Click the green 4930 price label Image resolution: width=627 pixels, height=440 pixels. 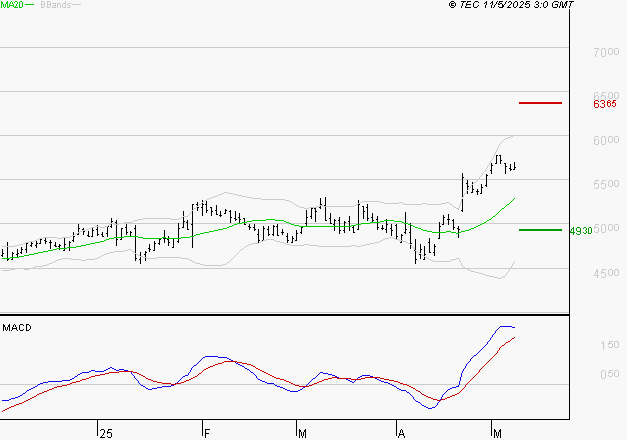click(x=580, y=231)
